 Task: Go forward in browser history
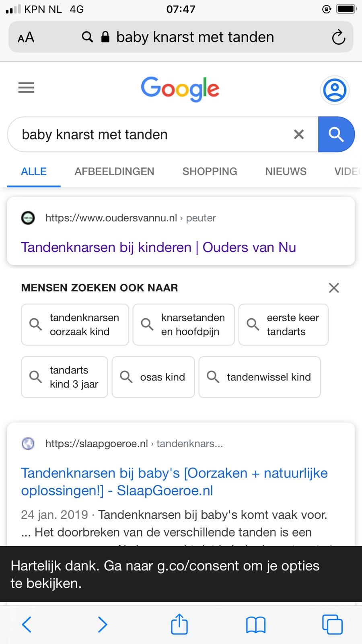coord(103,625)
